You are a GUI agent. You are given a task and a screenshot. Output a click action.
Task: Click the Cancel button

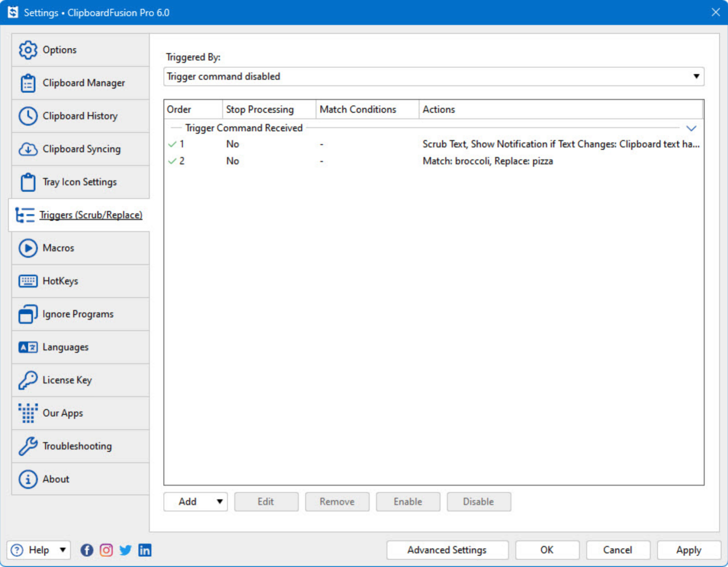click(x=618, y=550)
